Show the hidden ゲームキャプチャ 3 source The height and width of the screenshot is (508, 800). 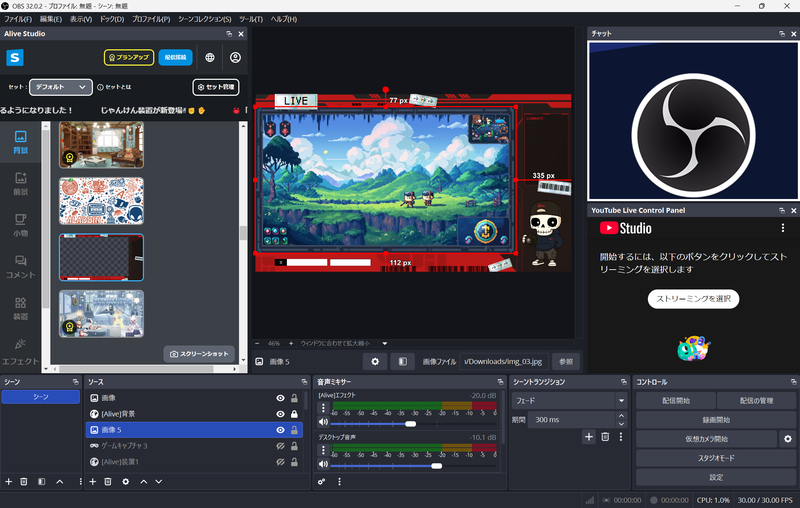[x=280, y=446]
